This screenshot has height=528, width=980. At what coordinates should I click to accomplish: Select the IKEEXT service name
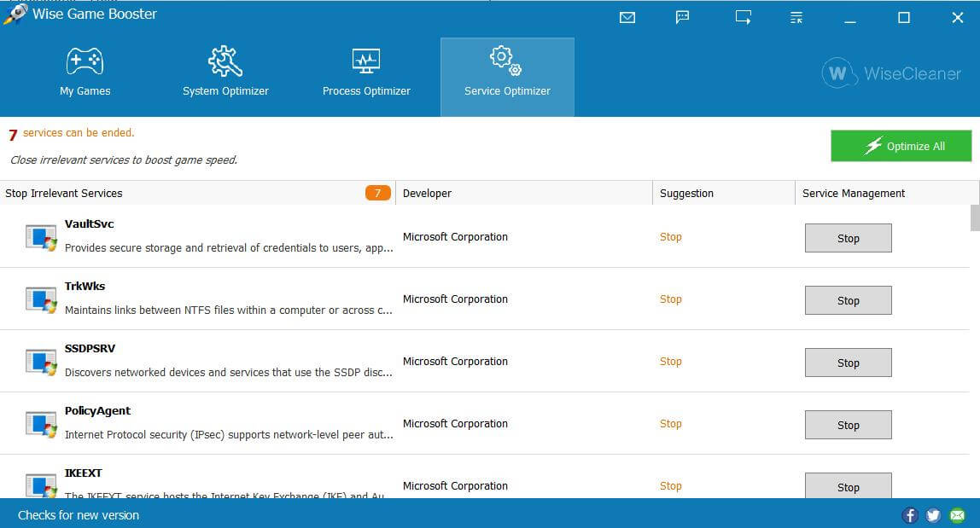click(x=83, y=473)
